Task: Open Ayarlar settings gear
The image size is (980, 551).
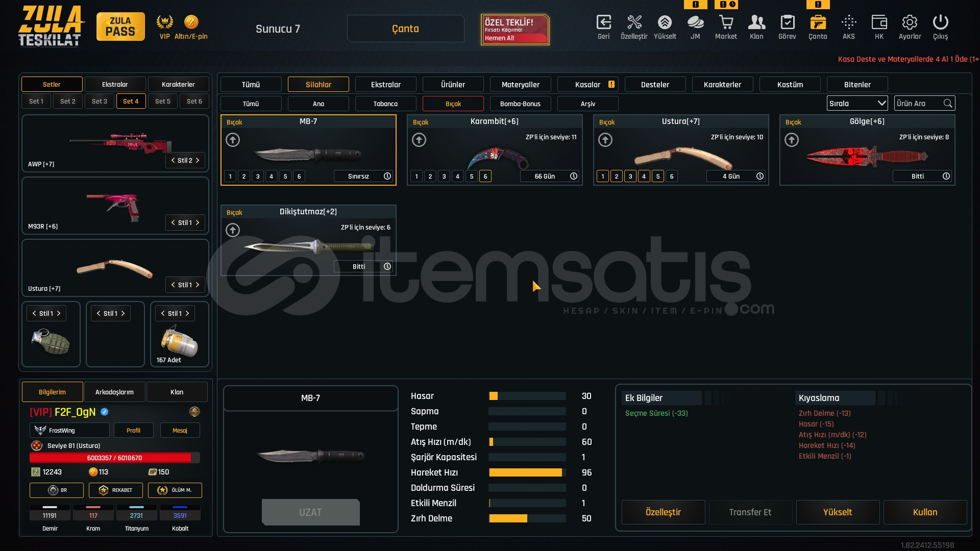Action: pos(910,23)
